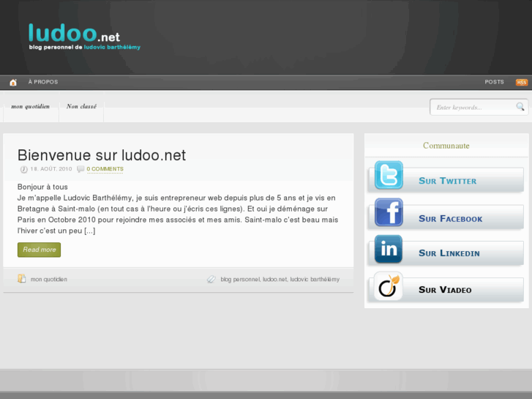Open the 0 COMMENTS link
Screen dimensions: 532x399
pos(105,169)
